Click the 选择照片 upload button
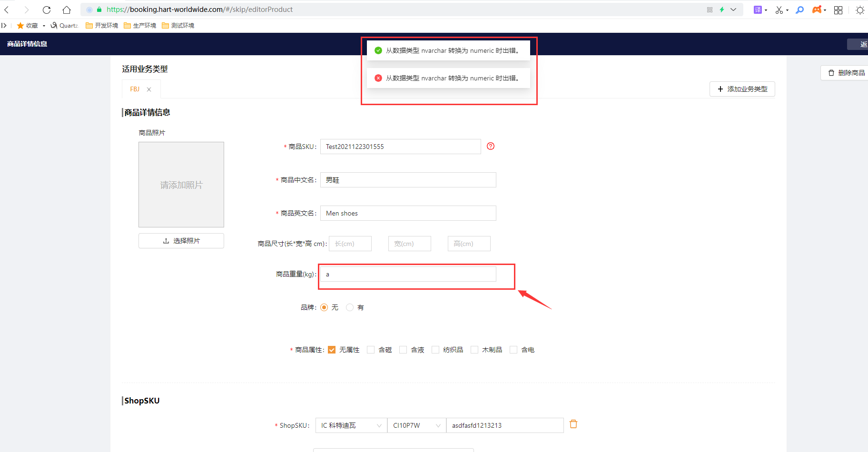Image resolution: width=868 pixels, height=452 pixels. point(181,241)
